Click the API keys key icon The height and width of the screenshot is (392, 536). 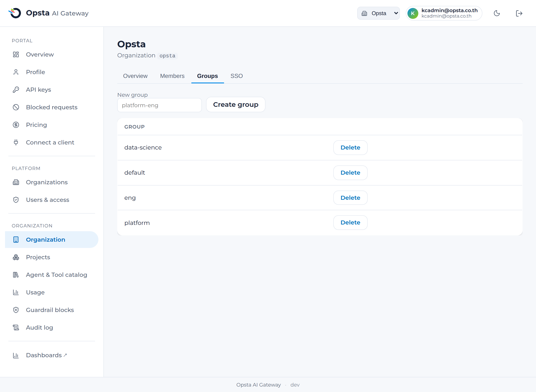(16, 90)
